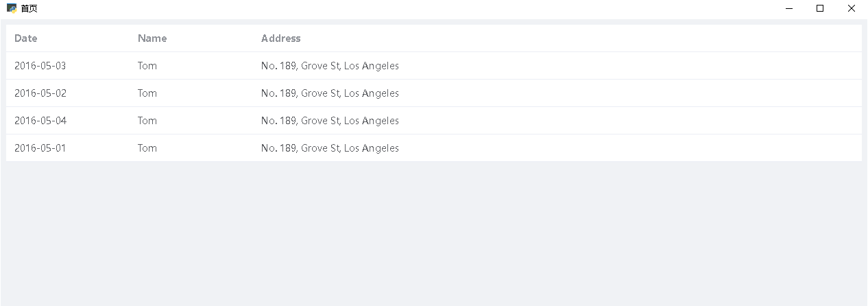The image size is (868, 306).
Task: Select the 2016-05-02 date cell
Action: pos(40,93)
